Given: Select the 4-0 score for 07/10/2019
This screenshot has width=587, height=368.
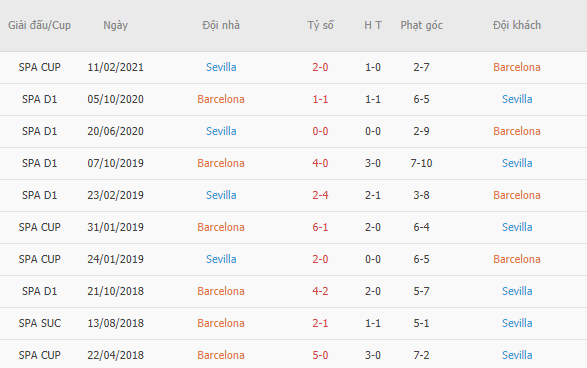Looking at the screenshot, I should click(320, 163).
